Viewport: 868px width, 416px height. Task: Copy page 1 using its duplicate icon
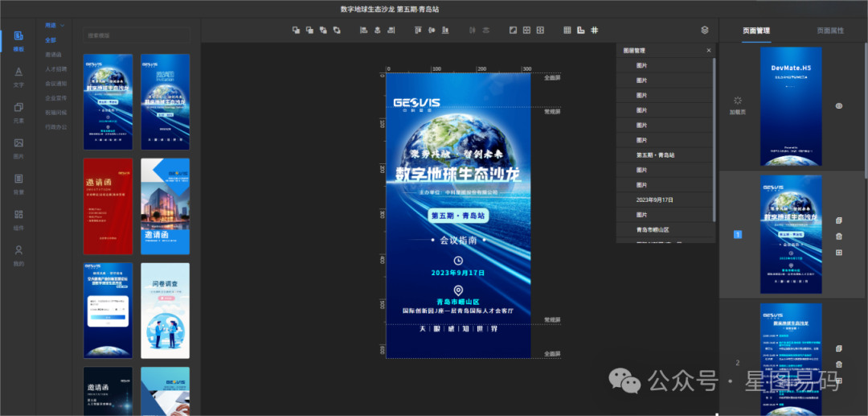pyautogui.click(x=838, y=220)
